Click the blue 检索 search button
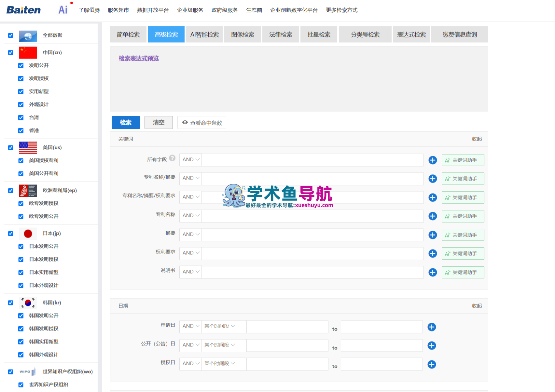 126,123
